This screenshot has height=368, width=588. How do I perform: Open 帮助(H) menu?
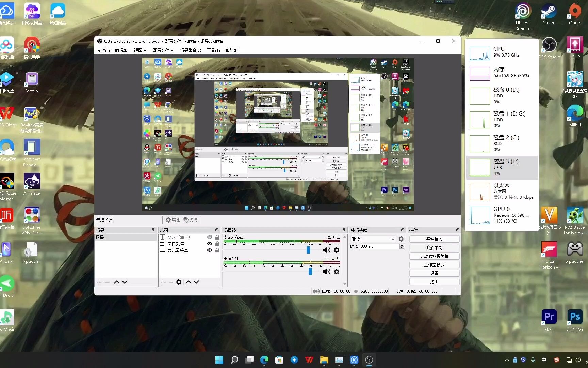pyautogui.click(x=232, y=50)
